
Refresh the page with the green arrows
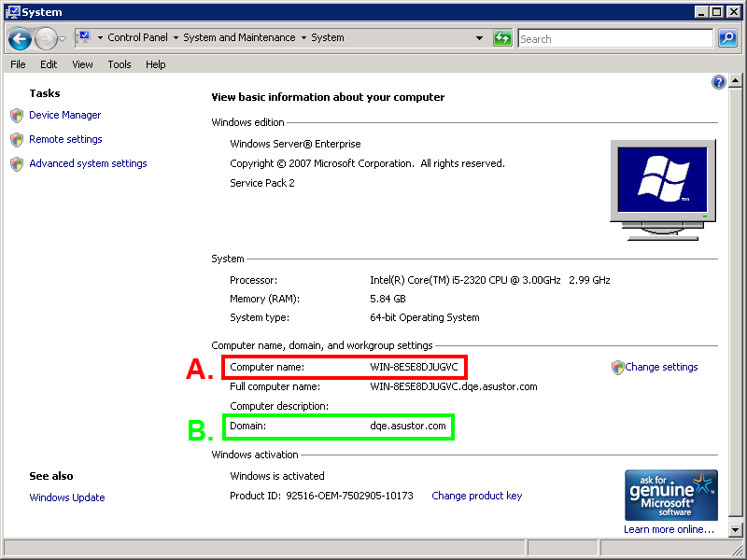(x=502, y=38)
